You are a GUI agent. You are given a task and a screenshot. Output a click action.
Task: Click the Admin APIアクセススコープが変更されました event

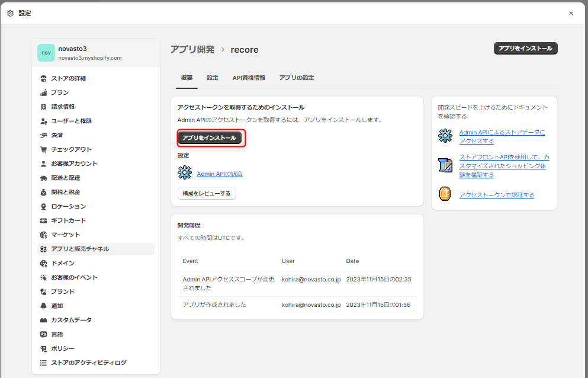[x=229, y=284]
